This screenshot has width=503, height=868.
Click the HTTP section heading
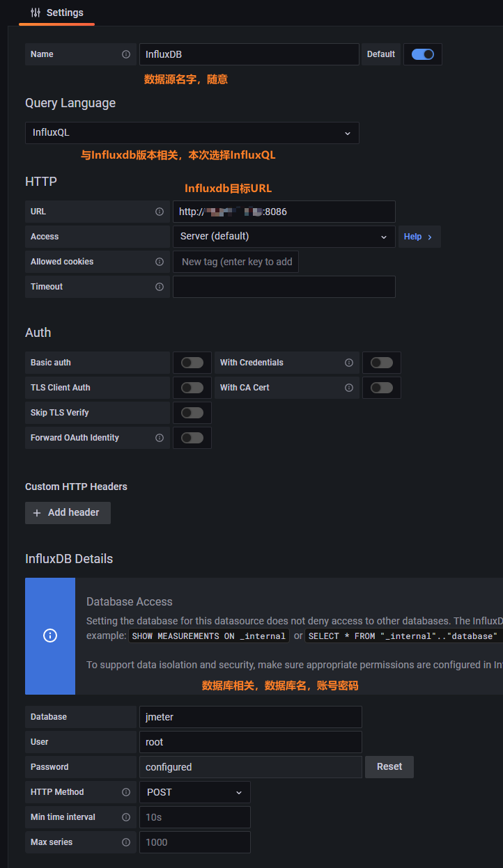(41, 182)
